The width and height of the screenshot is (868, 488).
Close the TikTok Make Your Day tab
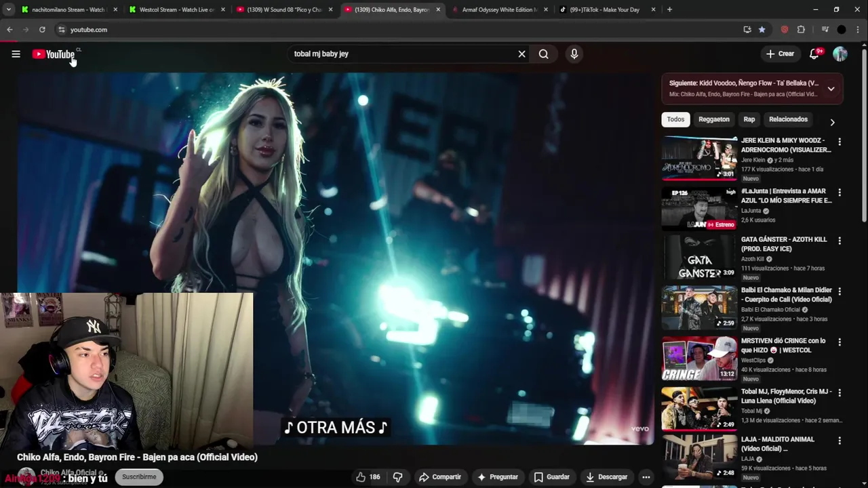pyautogui.click(x=654, y=9)
